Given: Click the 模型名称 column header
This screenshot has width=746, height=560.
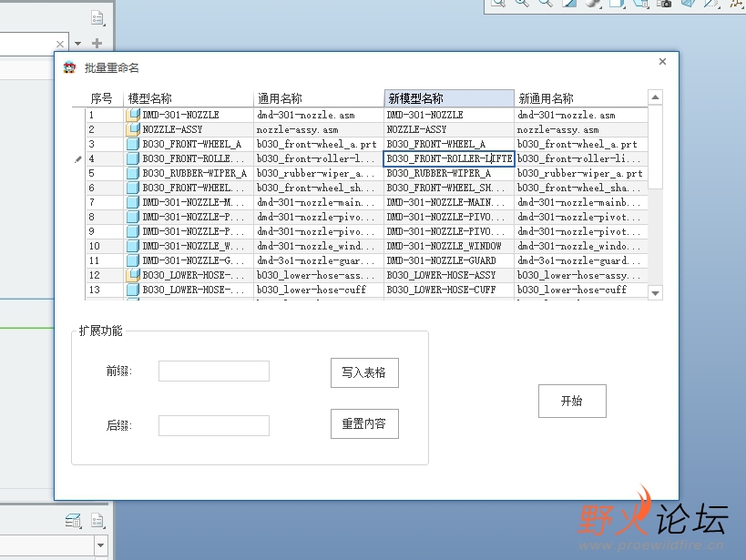Looking at the screenshot, I should click(189, 98).
